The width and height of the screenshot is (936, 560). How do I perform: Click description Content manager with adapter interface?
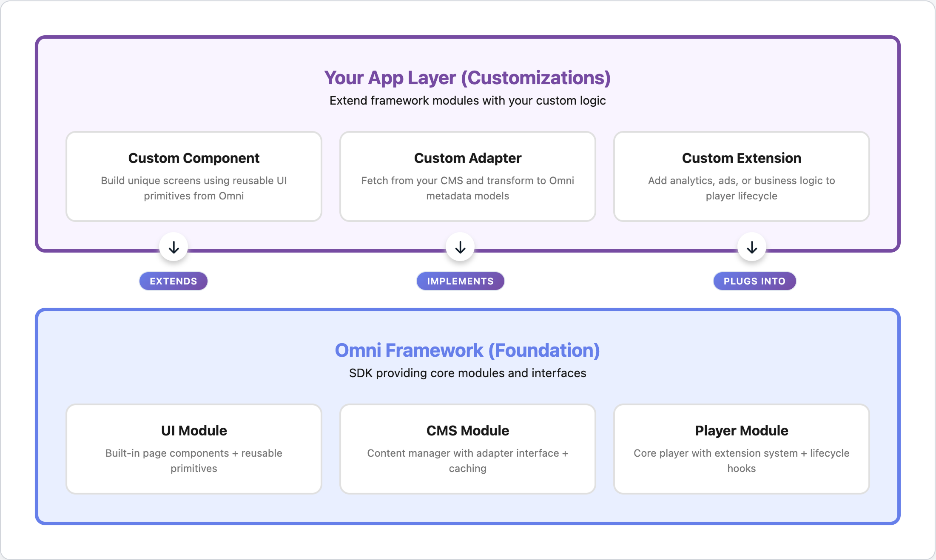tap(468, 461)
